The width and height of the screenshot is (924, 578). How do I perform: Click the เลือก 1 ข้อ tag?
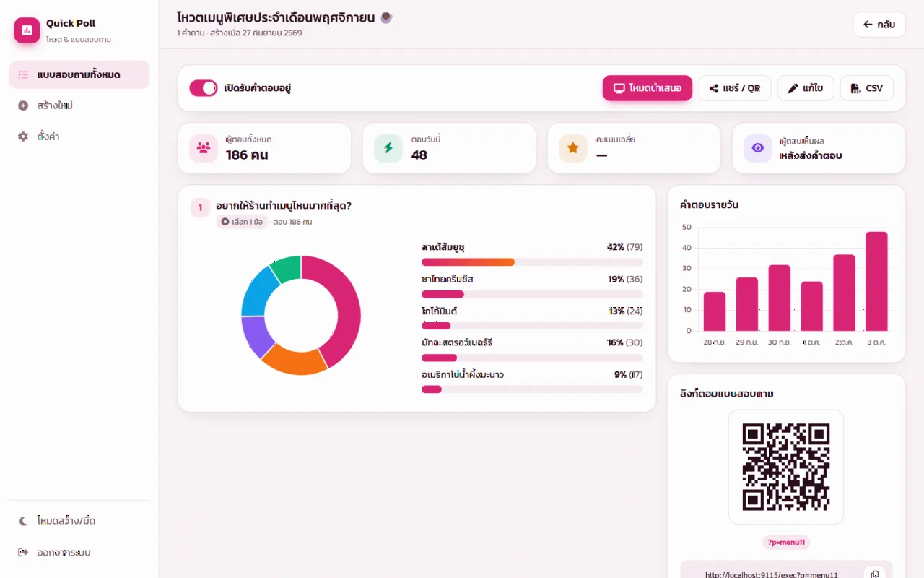tap(241, 222)
